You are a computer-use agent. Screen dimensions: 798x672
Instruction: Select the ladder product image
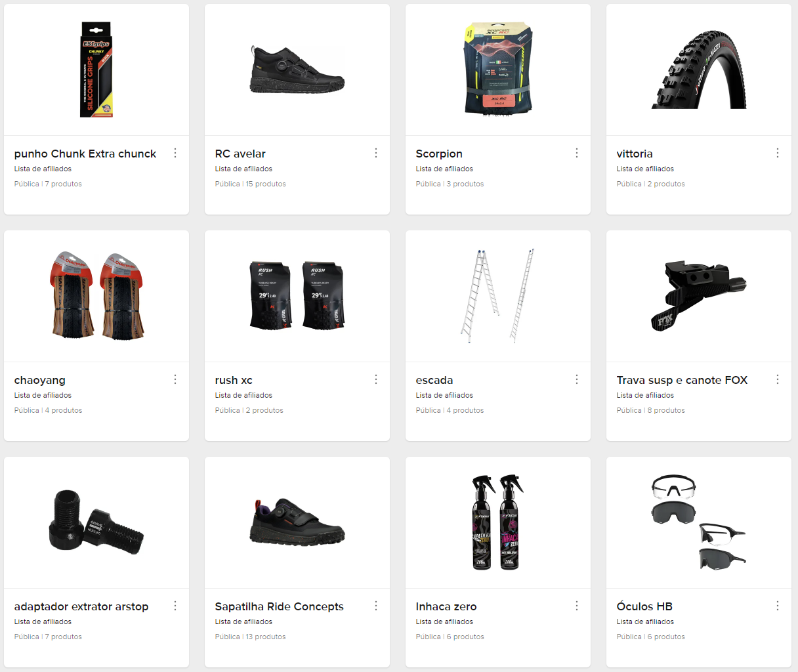(498, 296)
